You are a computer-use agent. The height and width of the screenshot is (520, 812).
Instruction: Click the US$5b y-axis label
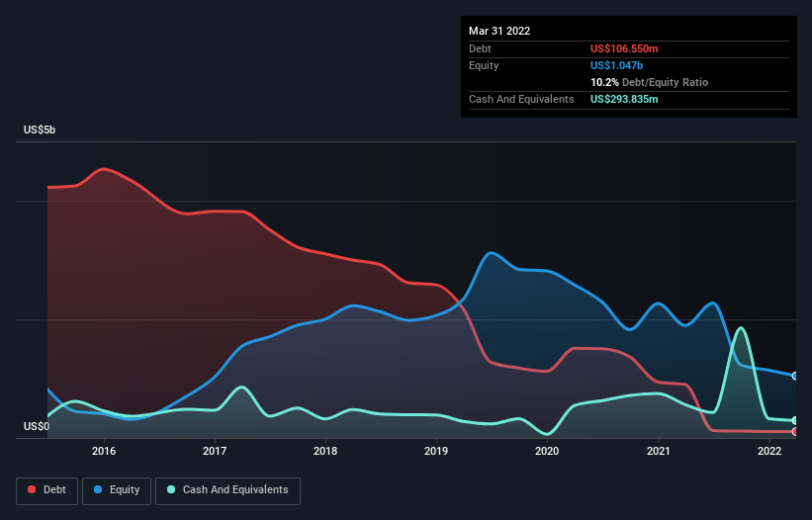point(40,130)
